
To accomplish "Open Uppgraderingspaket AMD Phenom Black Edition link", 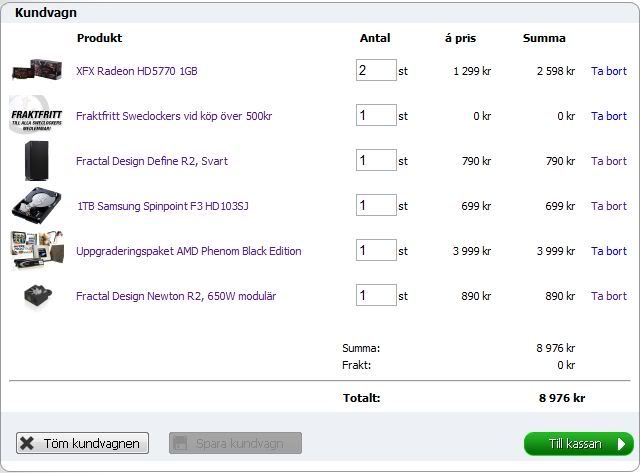I will click(189, 251).
